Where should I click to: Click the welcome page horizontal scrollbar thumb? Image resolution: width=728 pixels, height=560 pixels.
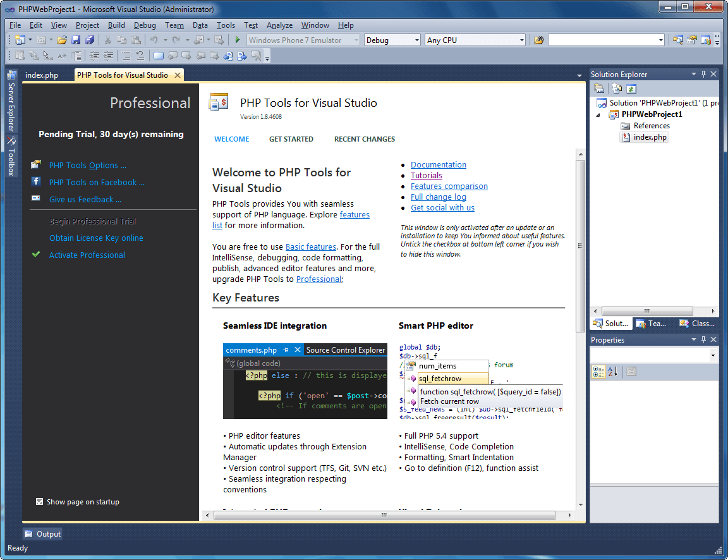384,515
